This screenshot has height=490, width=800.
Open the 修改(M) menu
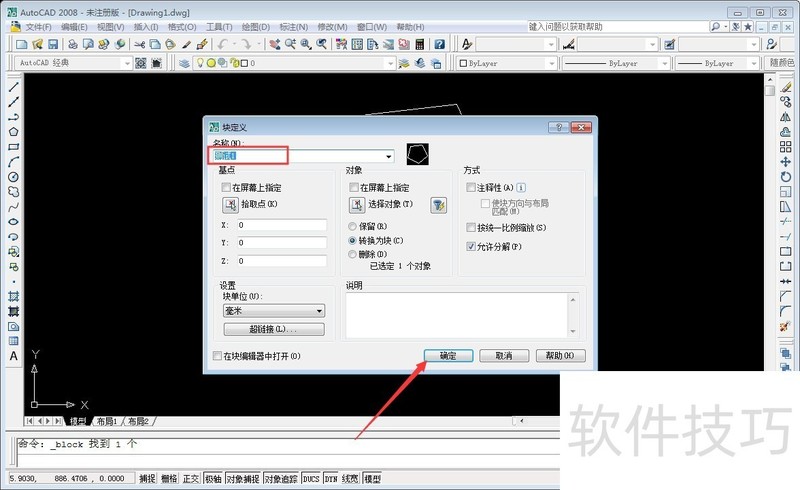[x=332, y=27]
